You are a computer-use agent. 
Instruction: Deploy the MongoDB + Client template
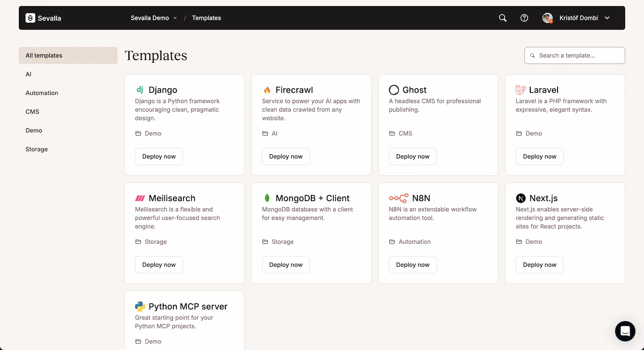point(286,265)
